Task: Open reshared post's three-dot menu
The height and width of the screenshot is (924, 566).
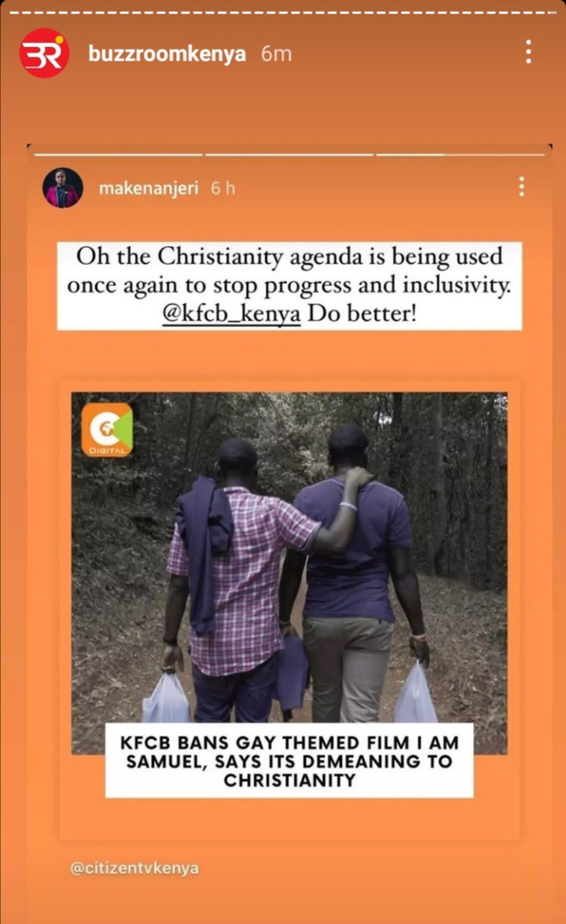Action: click(x=521, y=187)
